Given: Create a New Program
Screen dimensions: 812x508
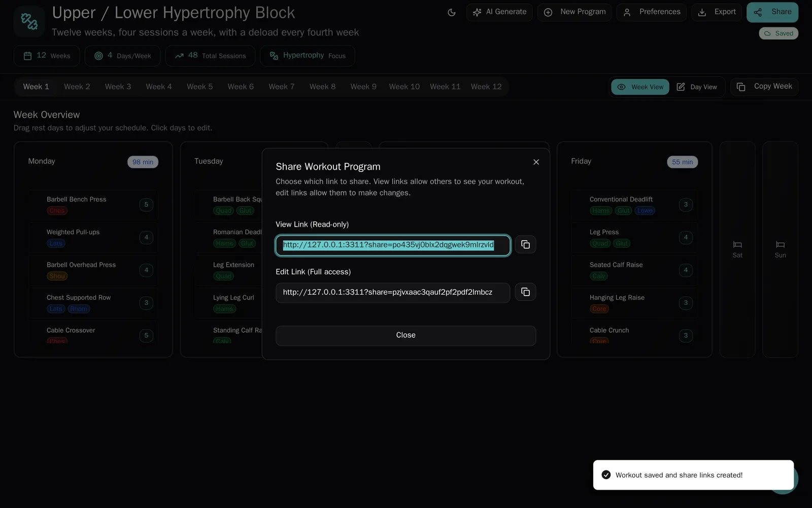Looking at the screenshot, I should pos(574,12).
